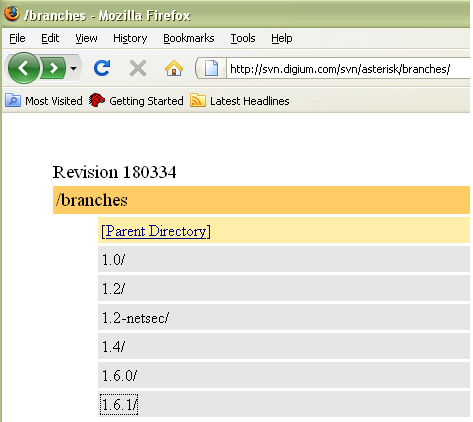Click the orange RSS Latest Headlines icon
Image resolution: width=473 pixels, height=422 pixels.
point(197,101)
